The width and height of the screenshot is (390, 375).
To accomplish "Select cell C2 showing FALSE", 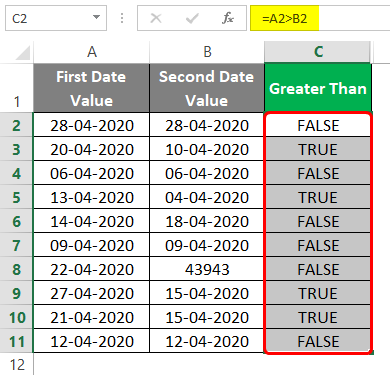I will 318,125.
